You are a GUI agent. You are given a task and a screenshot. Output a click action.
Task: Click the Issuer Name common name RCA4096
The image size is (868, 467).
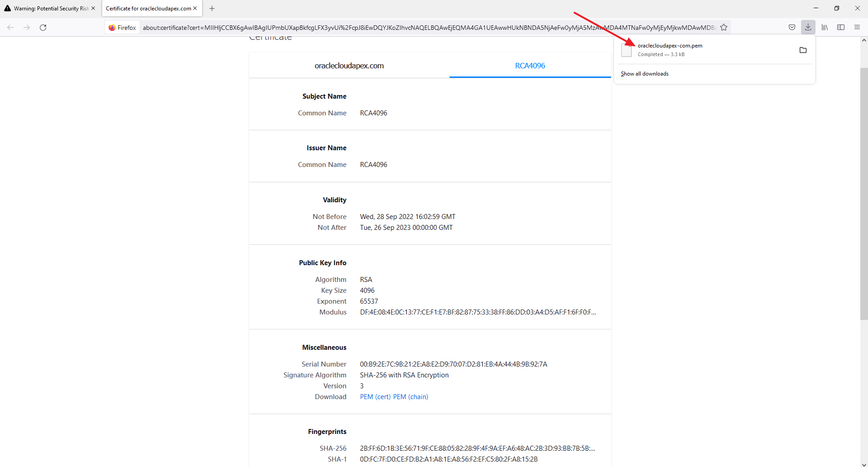pos(374,165)
